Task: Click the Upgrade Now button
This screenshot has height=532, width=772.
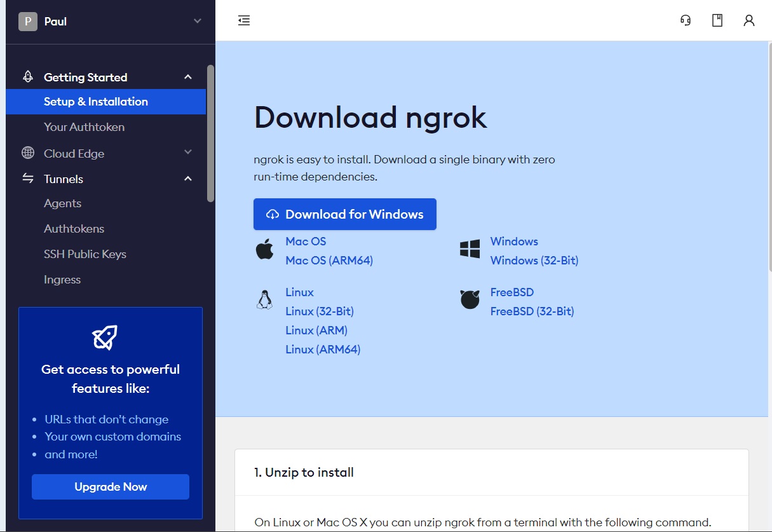Action: point(111,487)
